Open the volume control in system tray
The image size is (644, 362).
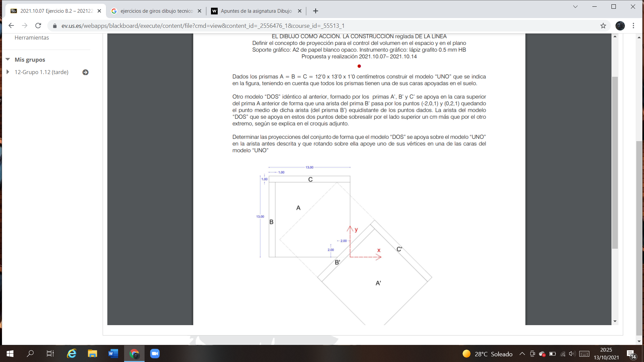(x=572, y=354)
